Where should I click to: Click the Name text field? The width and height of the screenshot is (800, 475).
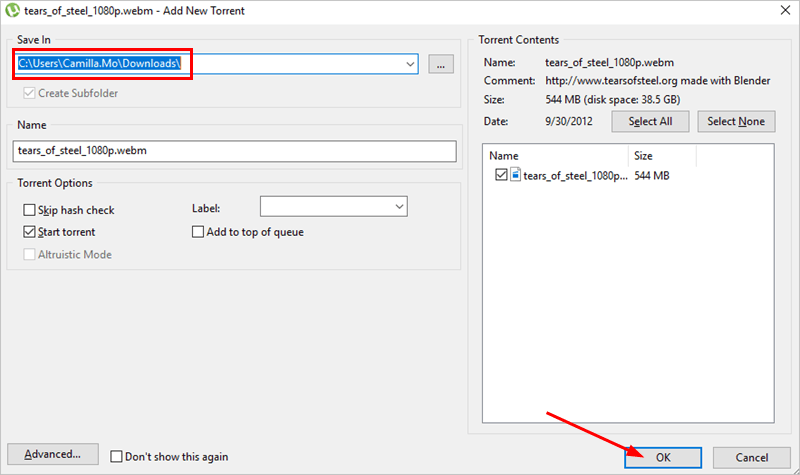click(234, 151)
